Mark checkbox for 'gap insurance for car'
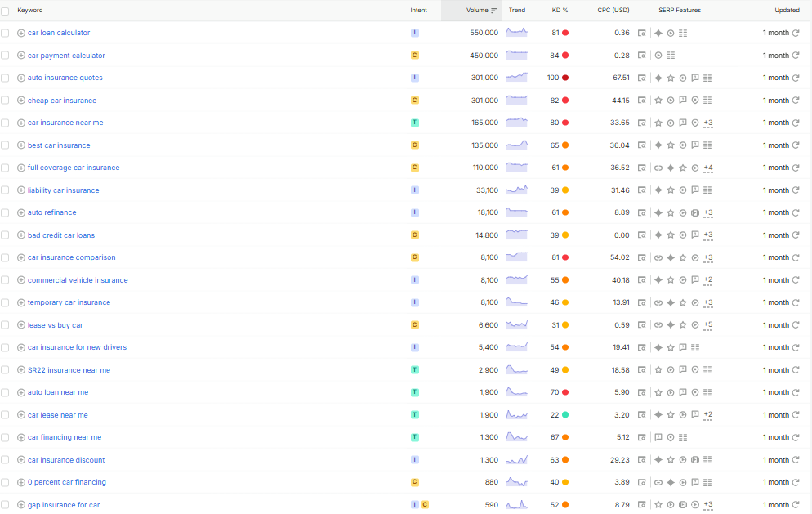The width and height of the screenshot is (812, 514). tap(5, 505)
